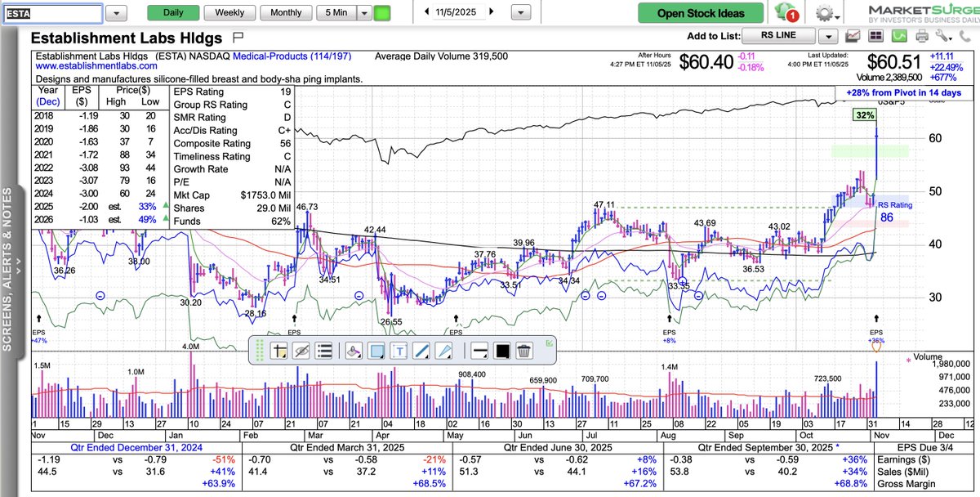This screenshot has width=980, height=497.
Task: Click the phone support icon
Action: (964, 36)
